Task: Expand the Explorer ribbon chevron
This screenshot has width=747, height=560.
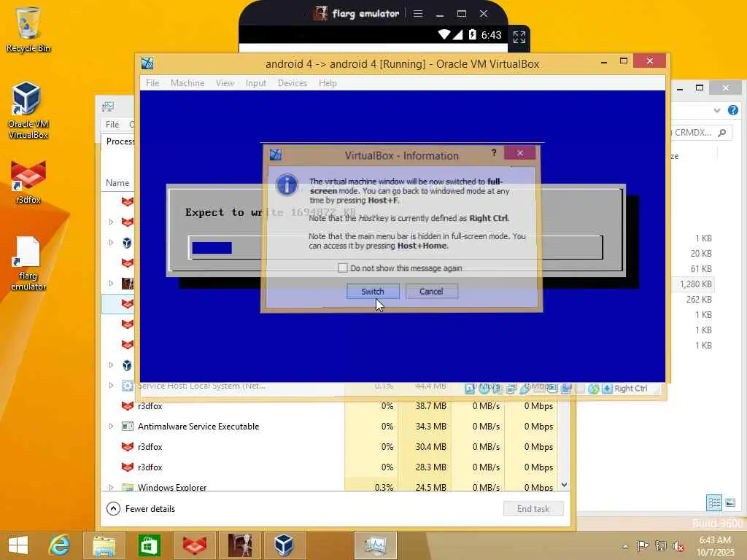Action: click(x=717, y=111)
